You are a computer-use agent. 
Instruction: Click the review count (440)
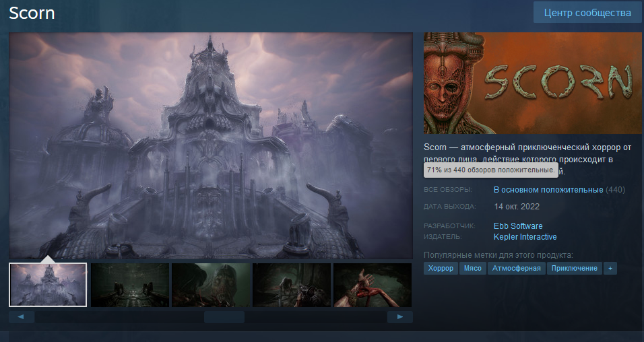615,190
